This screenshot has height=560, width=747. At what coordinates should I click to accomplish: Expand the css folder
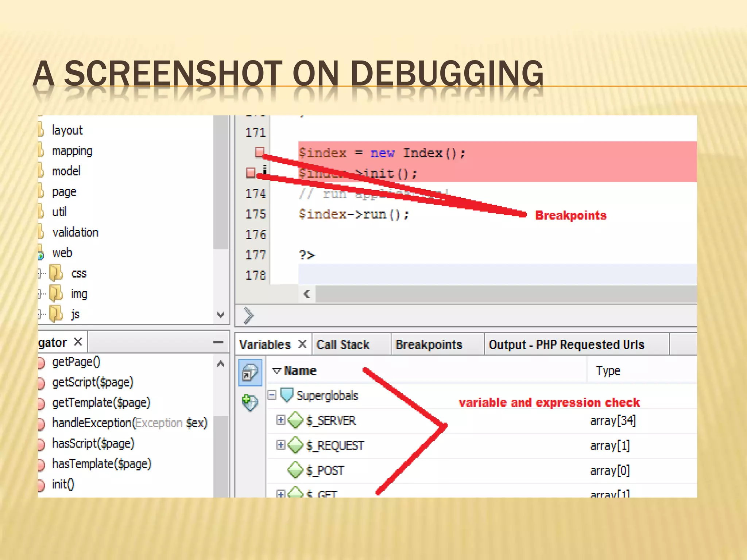click(40, 273)
